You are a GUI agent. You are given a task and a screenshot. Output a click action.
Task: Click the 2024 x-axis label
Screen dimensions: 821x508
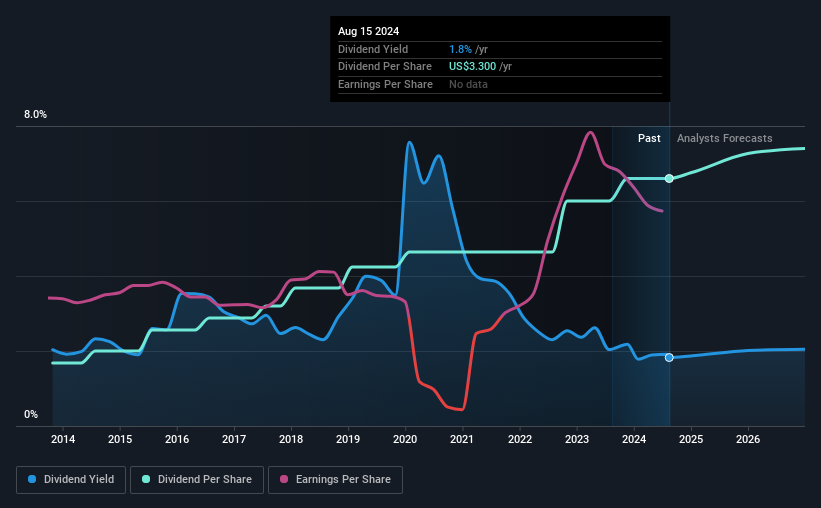(x=634, y=439)
